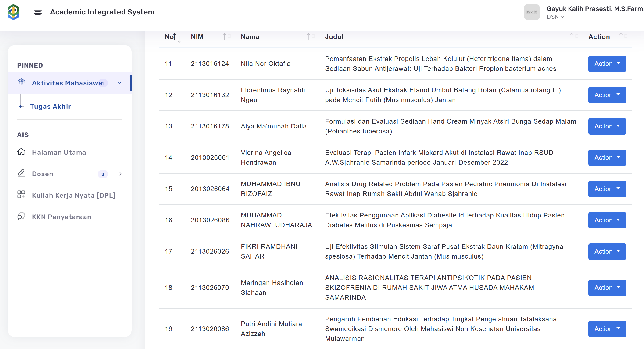Open Action dropdown for MUHAMMAD IBNU RIZQFAIZ
The height and width of the screenshot is (349, 644).
[607, 189]
